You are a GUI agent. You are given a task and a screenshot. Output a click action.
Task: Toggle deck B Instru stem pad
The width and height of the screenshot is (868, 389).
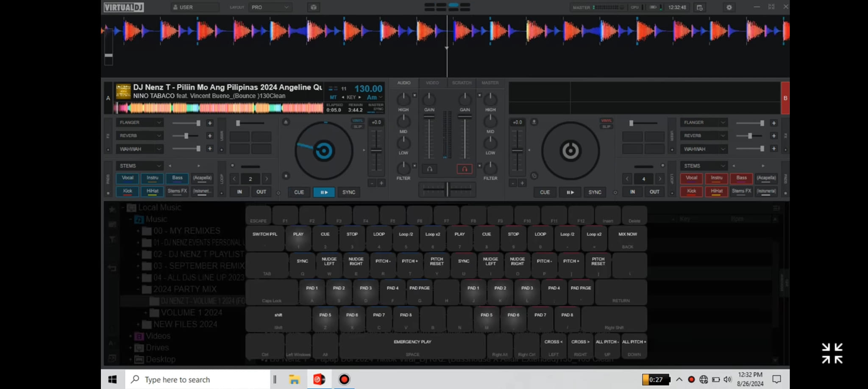717,178
